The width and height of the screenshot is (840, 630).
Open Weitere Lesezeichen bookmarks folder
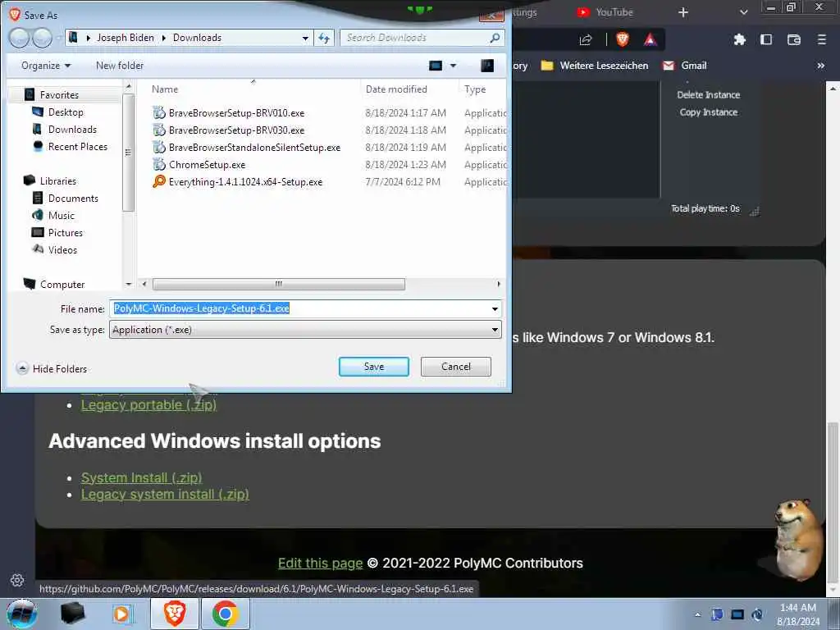(594, 66)
